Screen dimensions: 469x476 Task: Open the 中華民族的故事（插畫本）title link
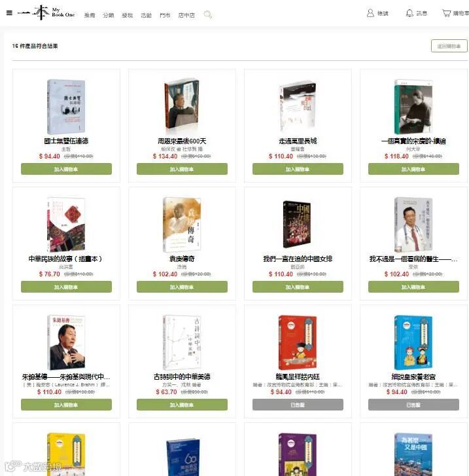pos(66,259)
